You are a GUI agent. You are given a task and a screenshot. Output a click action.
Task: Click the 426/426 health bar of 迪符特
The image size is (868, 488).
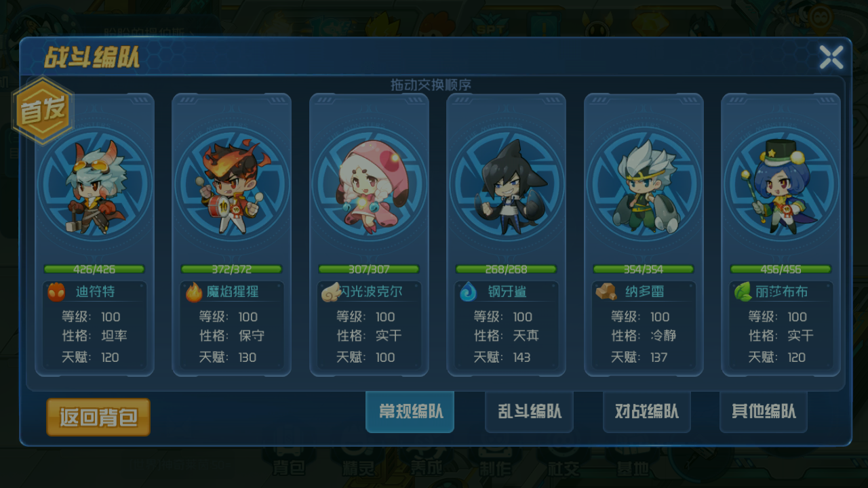click(94, 269)
